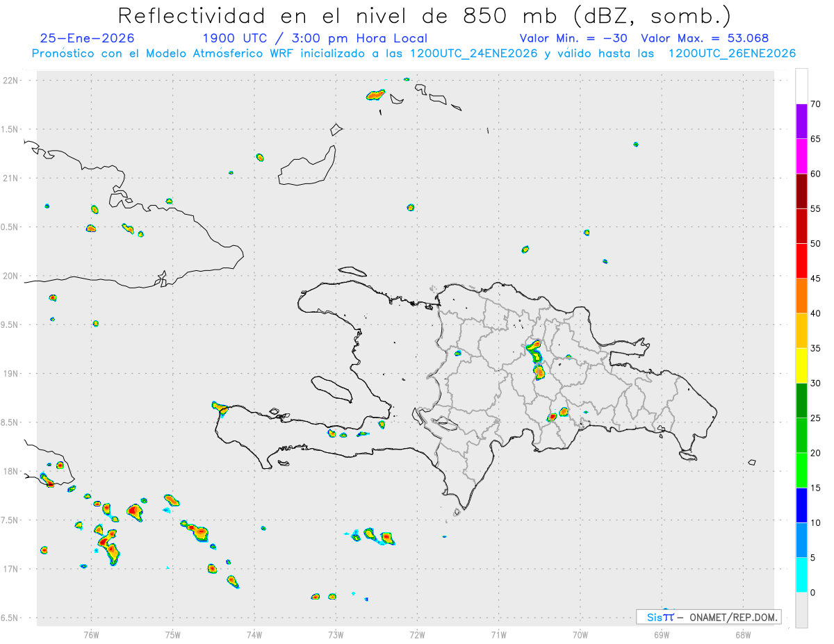Click the 'Pronóstico con el Modelo Atmosférico WRF' line
The height and width of the screenshot is (644, 834).
pyautogui.click(x=414, y=53)
